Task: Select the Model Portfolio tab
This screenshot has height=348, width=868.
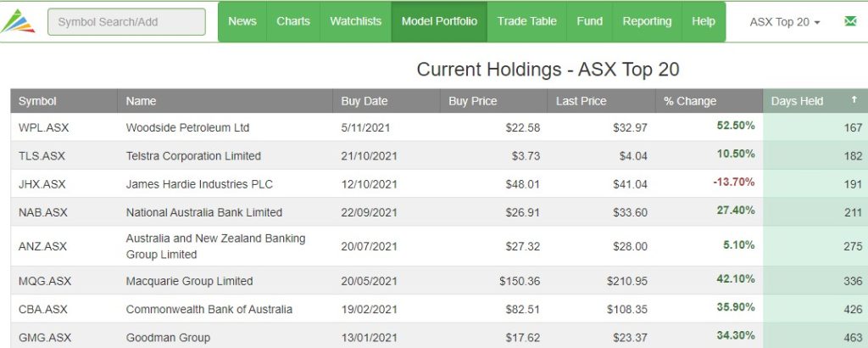Action: 439,21
